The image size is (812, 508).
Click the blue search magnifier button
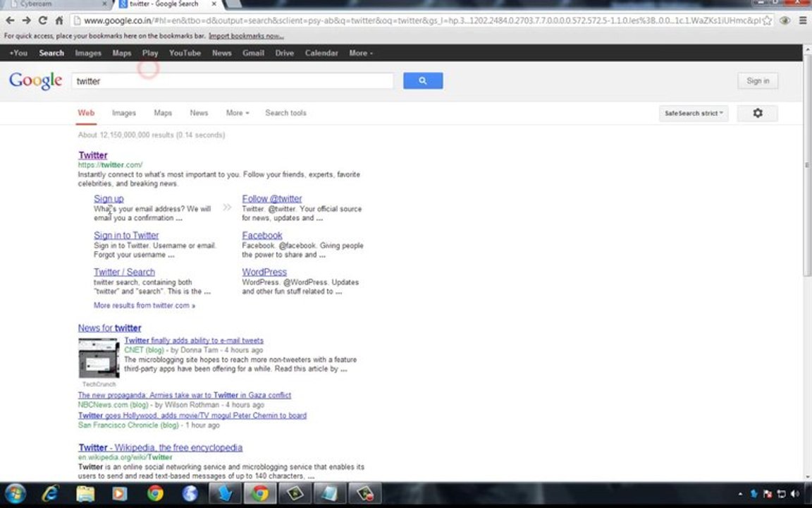(x=423, y=81)
